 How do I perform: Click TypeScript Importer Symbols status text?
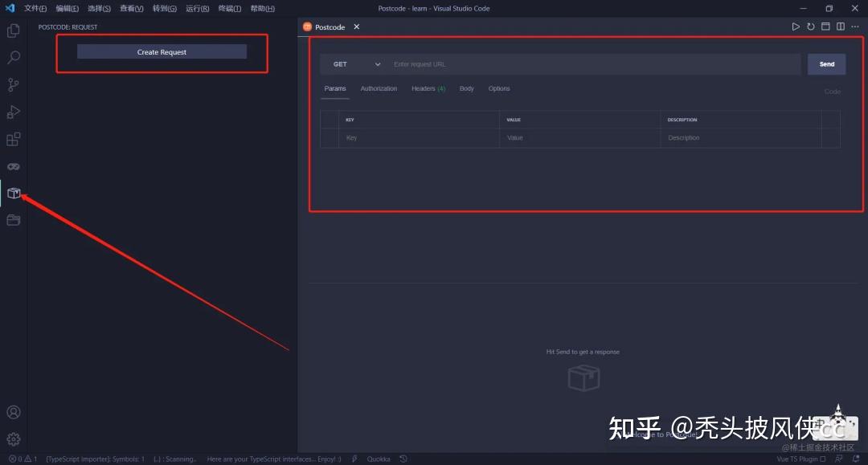point(95,459)
